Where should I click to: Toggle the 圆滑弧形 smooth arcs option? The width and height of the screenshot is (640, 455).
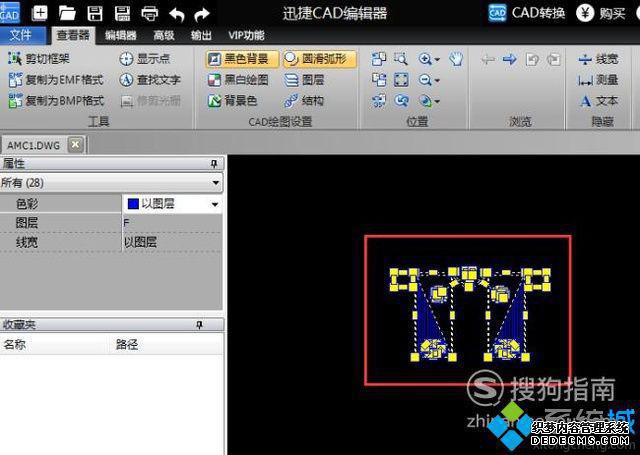[x=320, y=59]
